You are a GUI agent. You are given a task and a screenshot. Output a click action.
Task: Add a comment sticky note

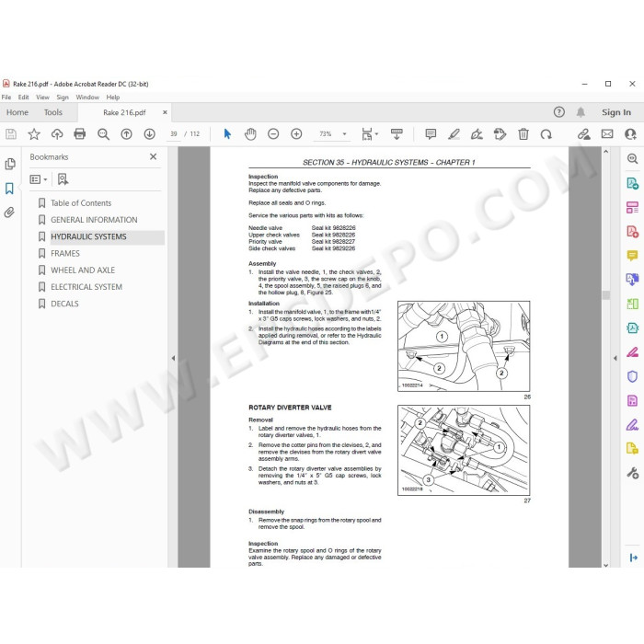click(431, 134)
